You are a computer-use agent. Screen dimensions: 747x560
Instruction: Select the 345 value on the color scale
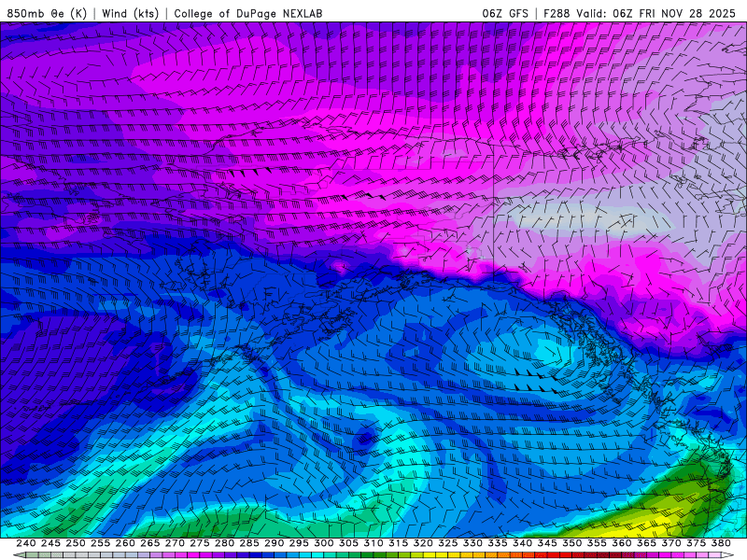tap(547, 543)
